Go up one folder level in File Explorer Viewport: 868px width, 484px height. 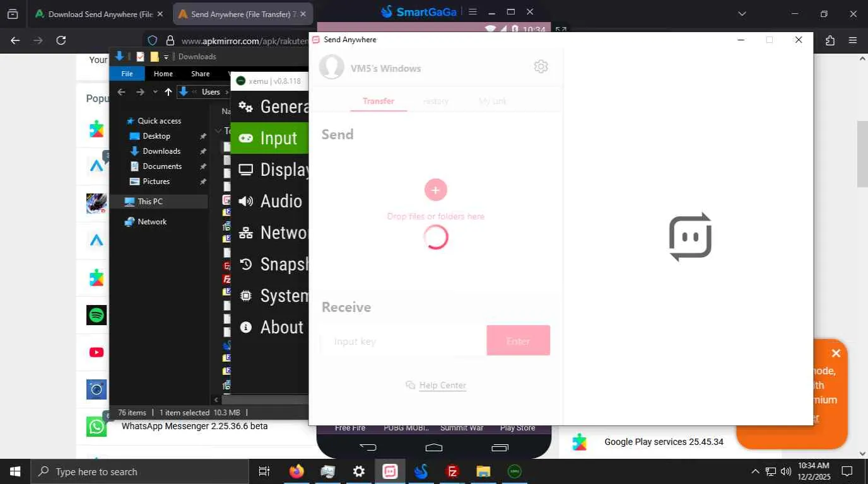point(168,92)
